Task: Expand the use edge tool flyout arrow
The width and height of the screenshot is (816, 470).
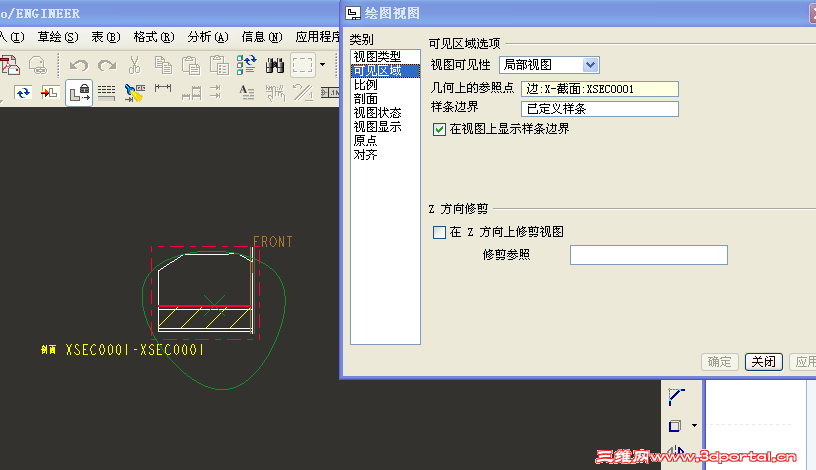Action: tap(694, 426)
